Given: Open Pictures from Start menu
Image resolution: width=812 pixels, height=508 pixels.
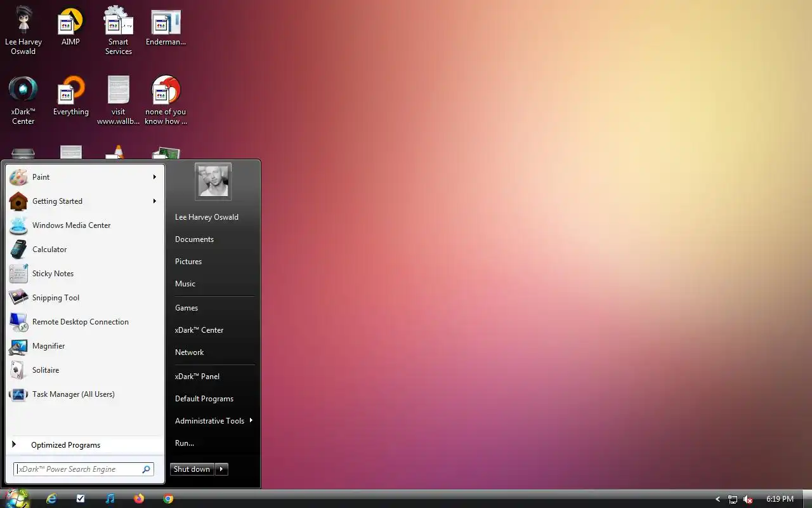Looking at the screenshot, I should click(x=188, y=262).
